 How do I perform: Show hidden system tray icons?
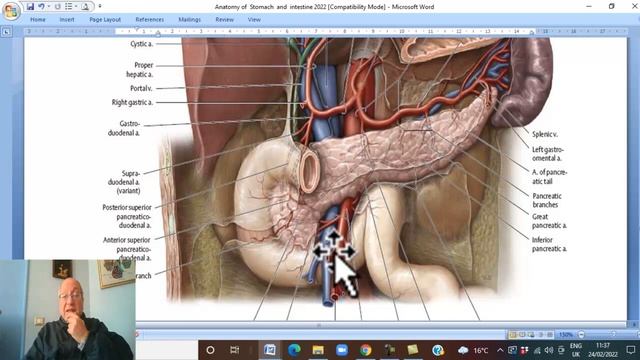(500, 350)
